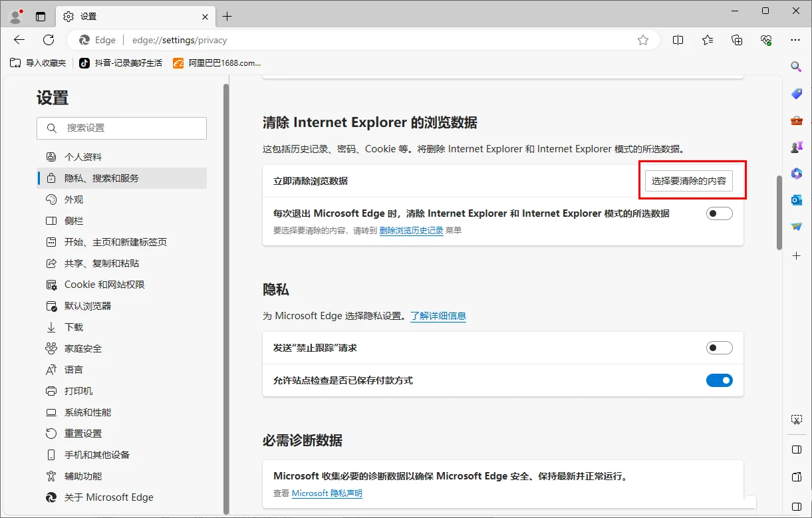Click the settings menu scrollbar
Screen dimensions: 812x518
point(226,299)
